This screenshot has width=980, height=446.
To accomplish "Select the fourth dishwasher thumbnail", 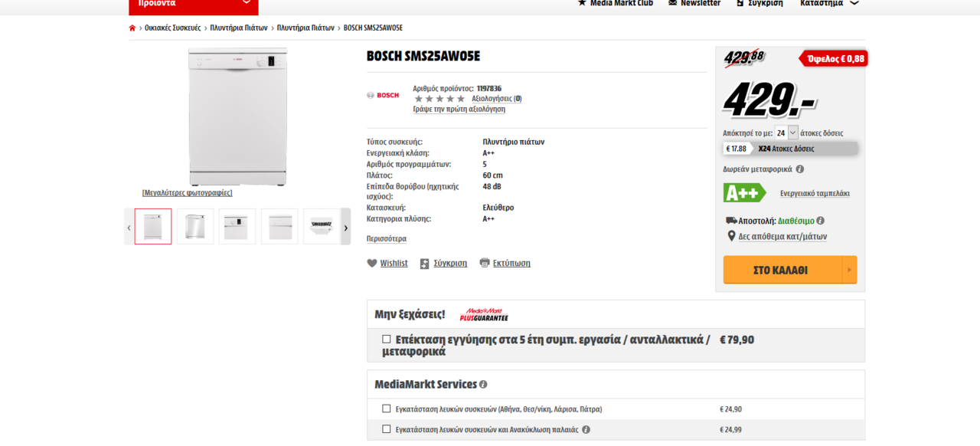I will (279, 227).
